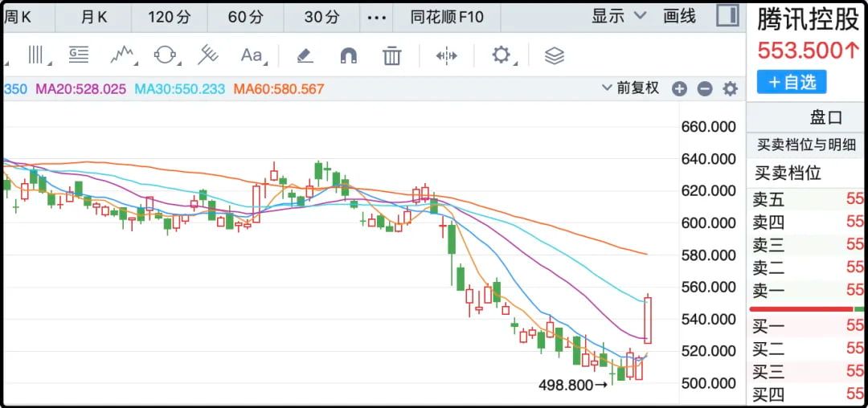Expand the 显示 dropdown menu
This screenshot has width=868, height=408.
619,16
